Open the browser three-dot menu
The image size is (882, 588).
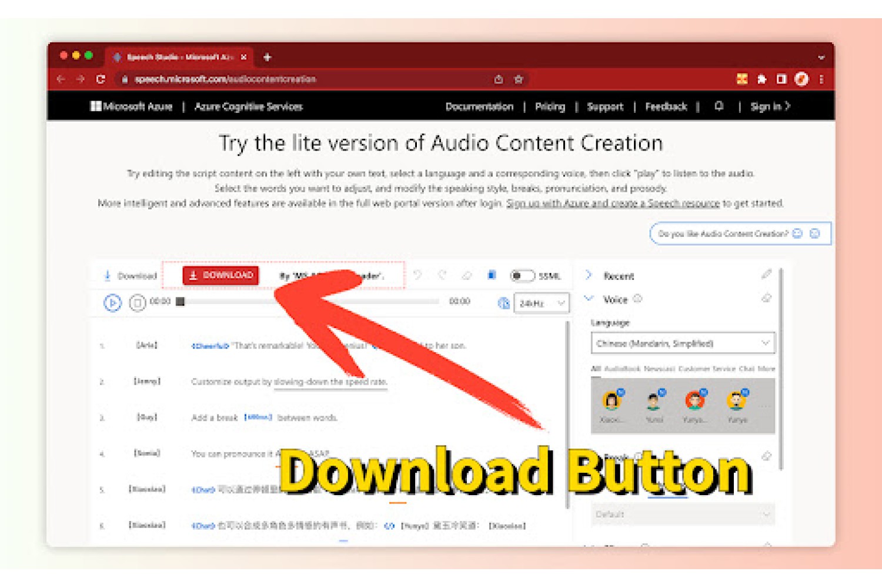pos(821,79)
